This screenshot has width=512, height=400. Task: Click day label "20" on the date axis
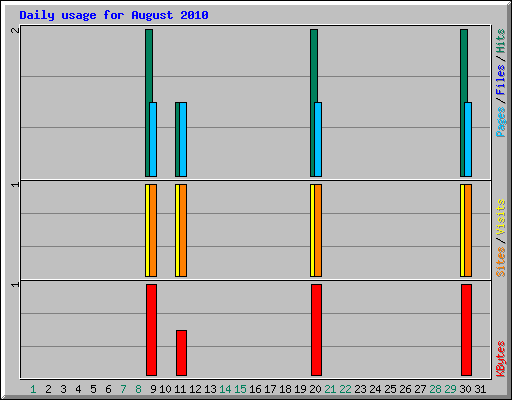coord(315,389)
